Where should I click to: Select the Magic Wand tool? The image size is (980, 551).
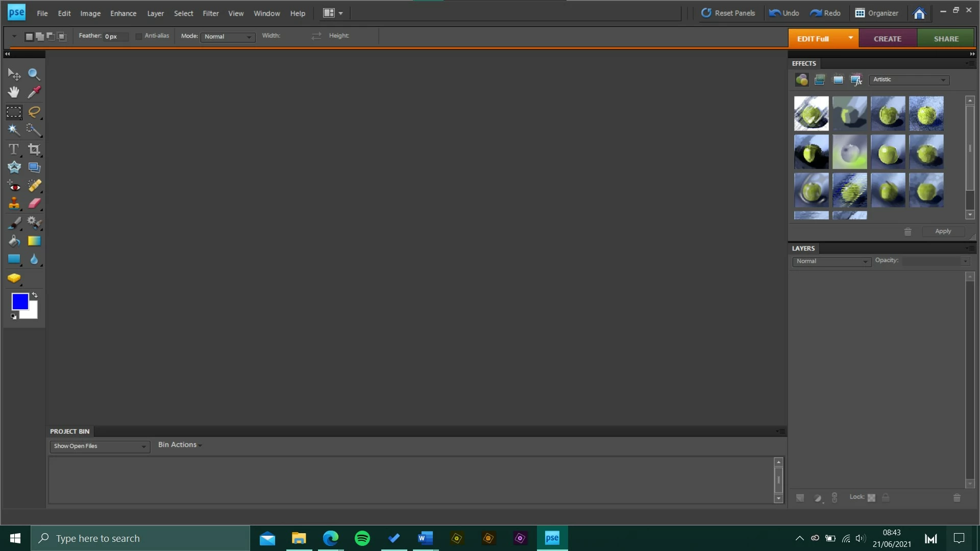14,130
